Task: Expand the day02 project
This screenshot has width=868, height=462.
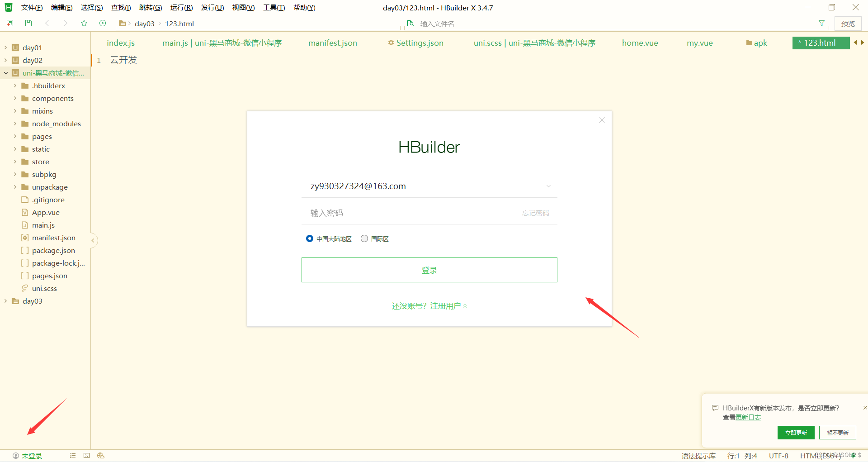Action: (5, 60)
